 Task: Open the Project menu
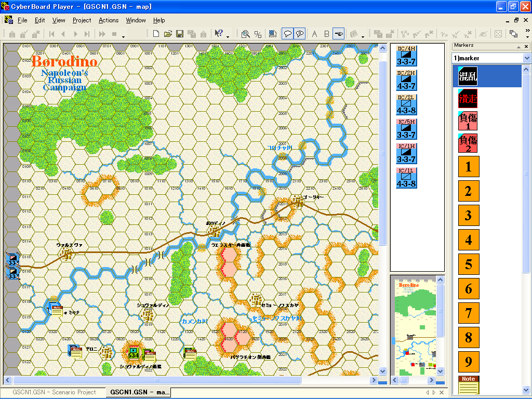[x=82, y=20]
